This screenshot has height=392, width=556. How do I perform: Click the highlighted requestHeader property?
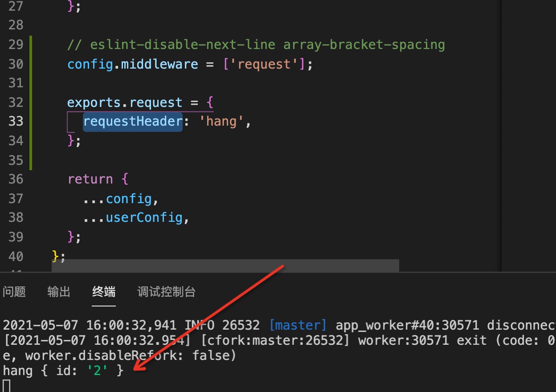(133, 122)
